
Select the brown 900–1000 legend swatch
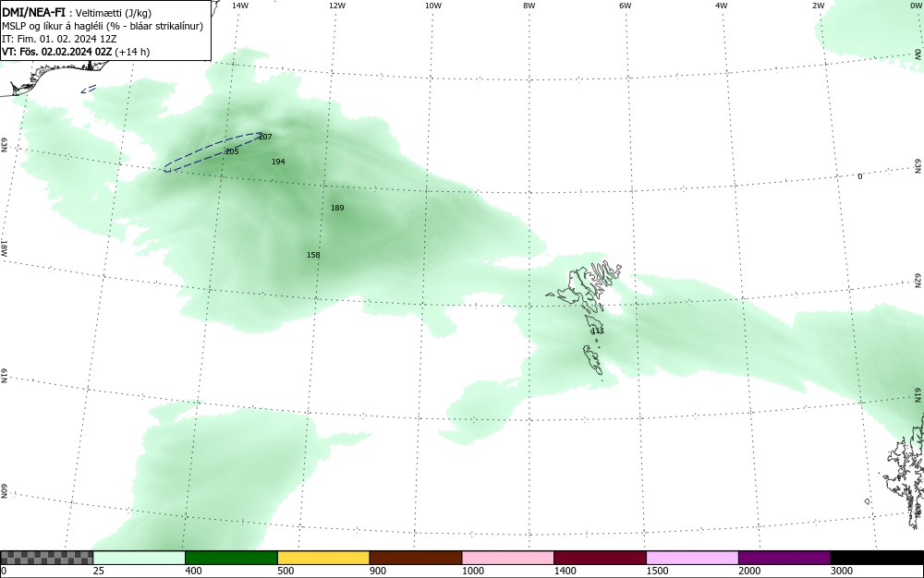[x=416, y=558]
